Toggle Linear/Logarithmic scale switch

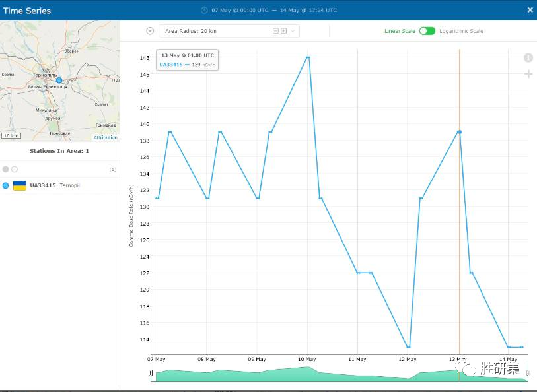pyautogui.click(x=427, y=31)
